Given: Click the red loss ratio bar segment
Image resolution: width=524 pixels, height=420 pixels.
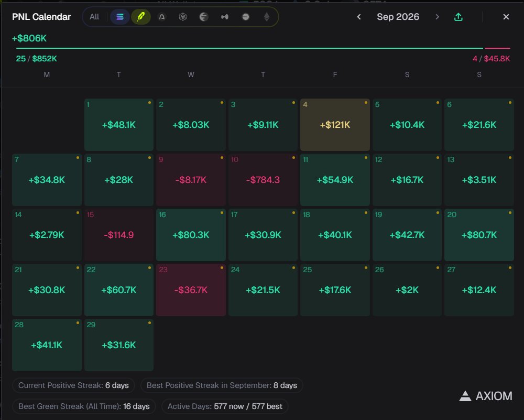Looking at the screenshot, I should coord(498,48).
